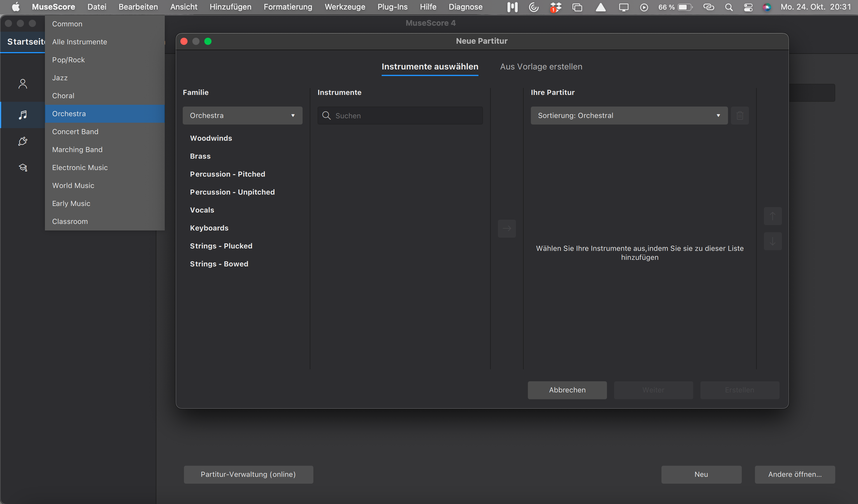This screenshot has width=858, height=504.
Task: Click the Erstellen button
Action: point(739,390)
